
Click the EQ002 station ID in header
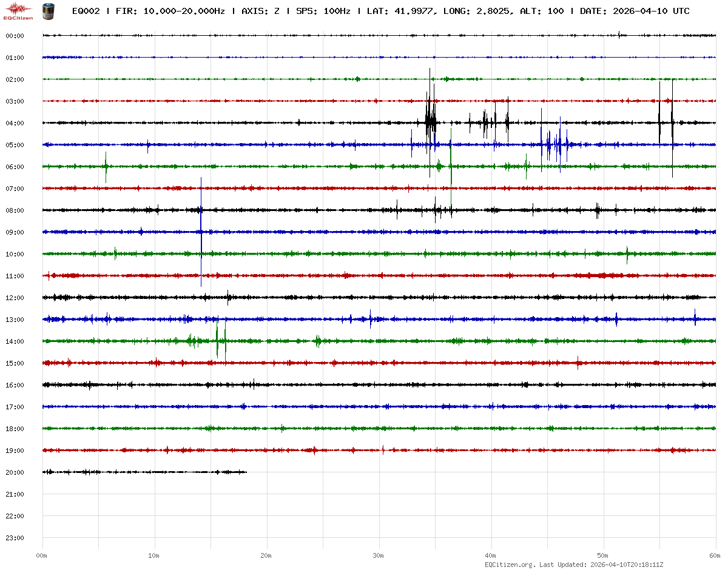(x=86, y=11)
